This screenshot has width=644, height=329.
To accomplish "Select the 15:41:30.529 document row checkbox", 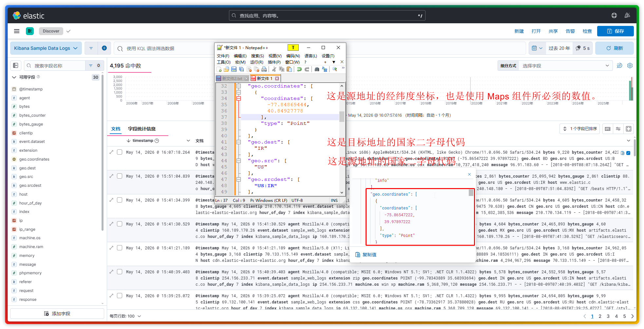I will pos(120,224).
